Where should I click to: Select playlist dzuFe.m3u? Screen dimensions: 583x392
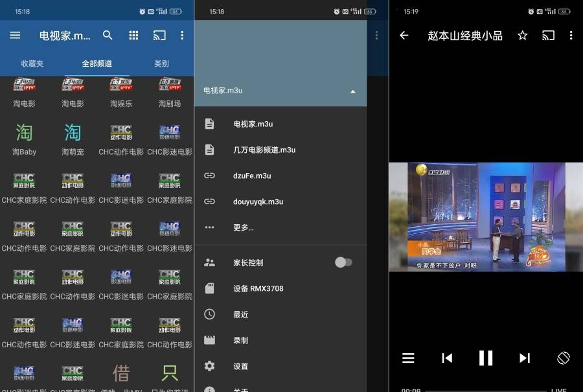[280, 176]
